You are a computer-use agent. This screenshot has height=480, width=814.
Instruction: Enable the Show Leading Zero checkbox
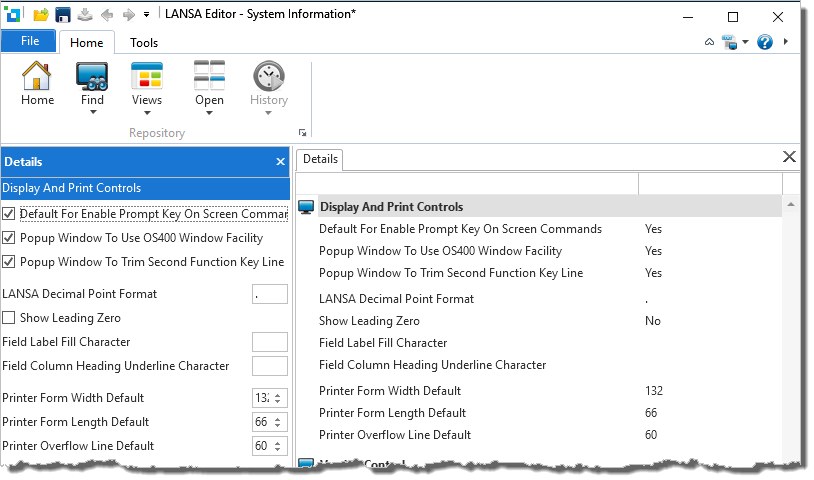9,318
